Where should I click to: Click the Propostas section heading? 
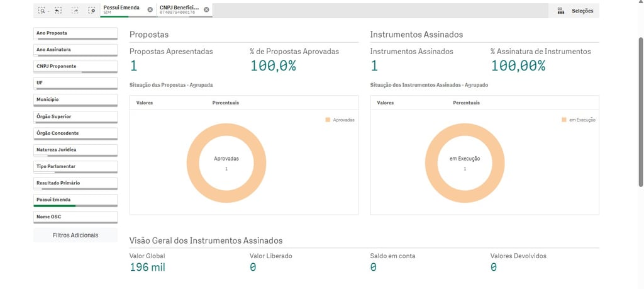(149, 35)
